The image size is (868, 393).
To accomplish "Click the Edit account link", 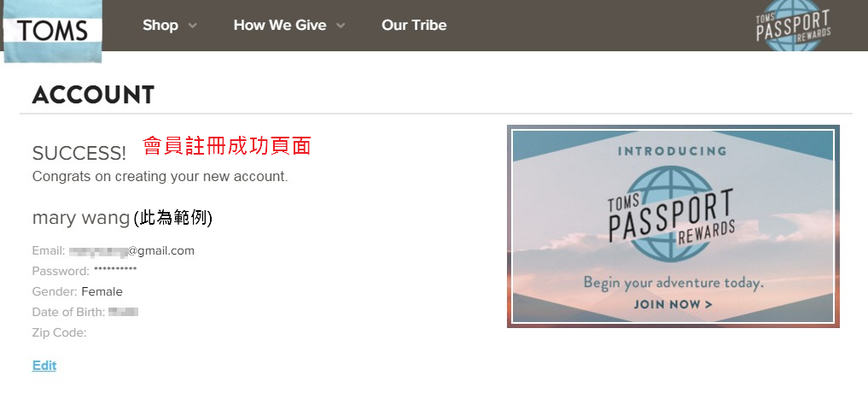I will (44, 366).
